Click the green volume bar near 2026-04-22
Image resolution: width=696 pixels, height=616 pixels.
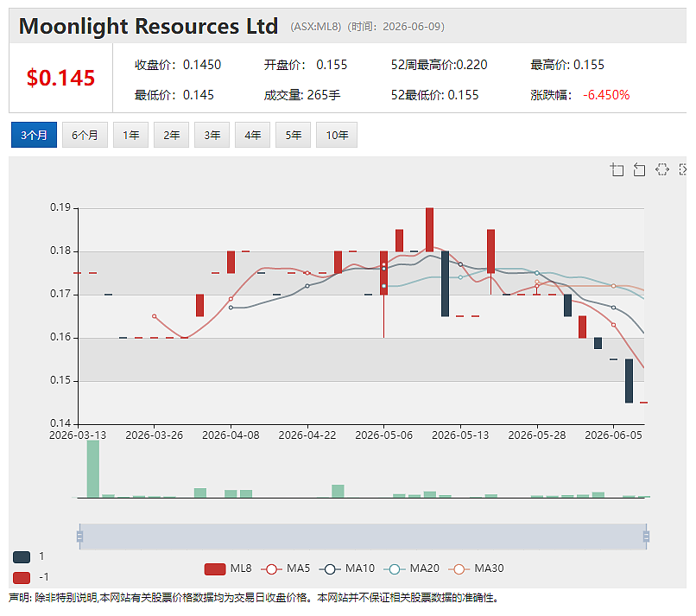(x=338, y=491)
